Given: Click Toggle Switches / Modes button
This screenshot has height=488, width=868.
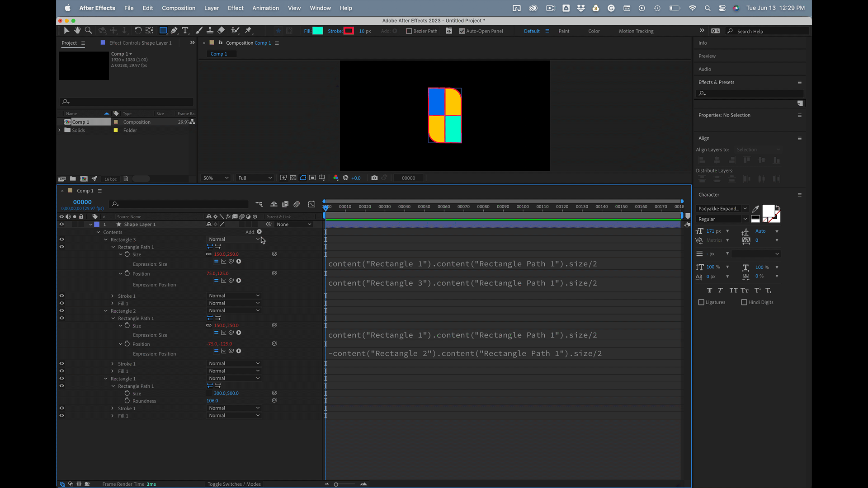Looking at the screenshot, I should point(234,484).
